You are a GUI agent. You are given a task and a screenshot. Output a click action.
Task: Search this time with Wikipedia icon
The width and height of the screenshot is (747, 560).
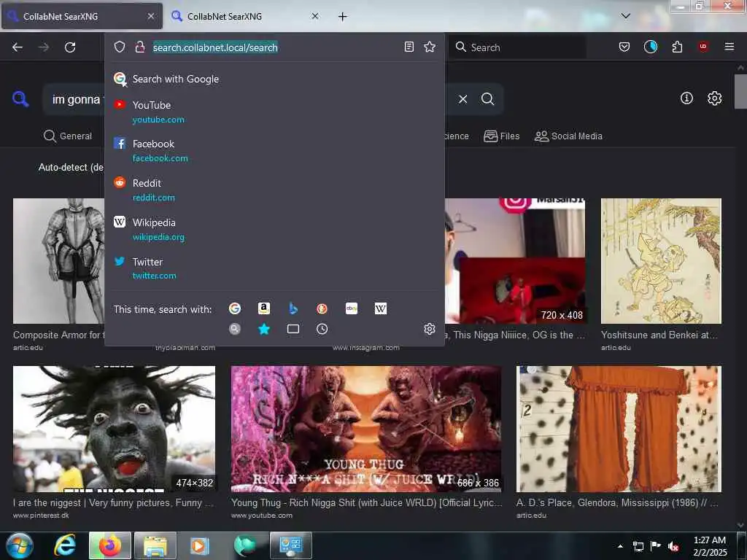[x=381, y=308]
